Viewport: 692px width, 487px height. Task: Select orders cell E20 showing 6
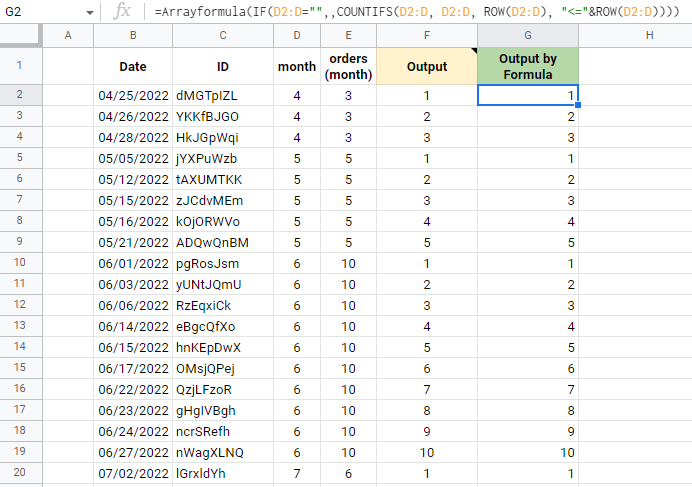[348, 473]
